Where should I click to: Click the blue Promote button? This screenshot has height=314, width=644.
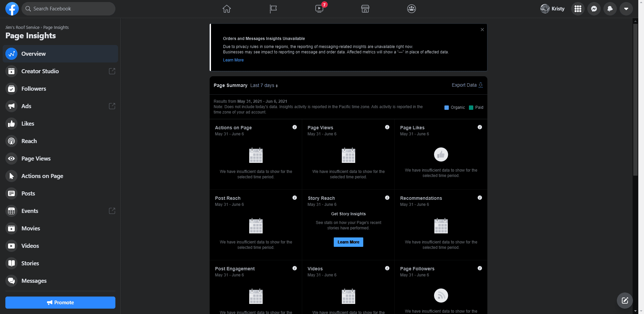coord(60,303)
